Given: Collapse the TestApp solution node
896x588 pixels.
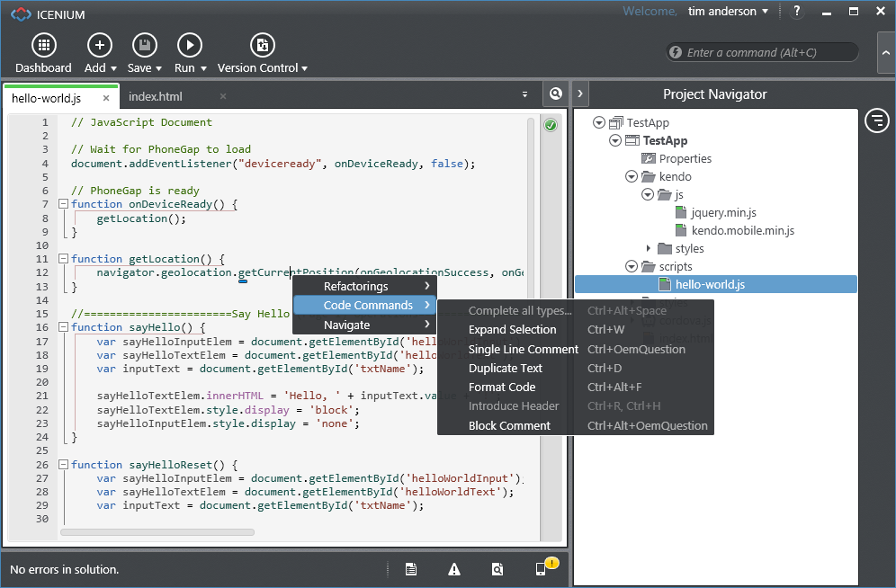Looking at the screenshot, I should click(599, 122).
